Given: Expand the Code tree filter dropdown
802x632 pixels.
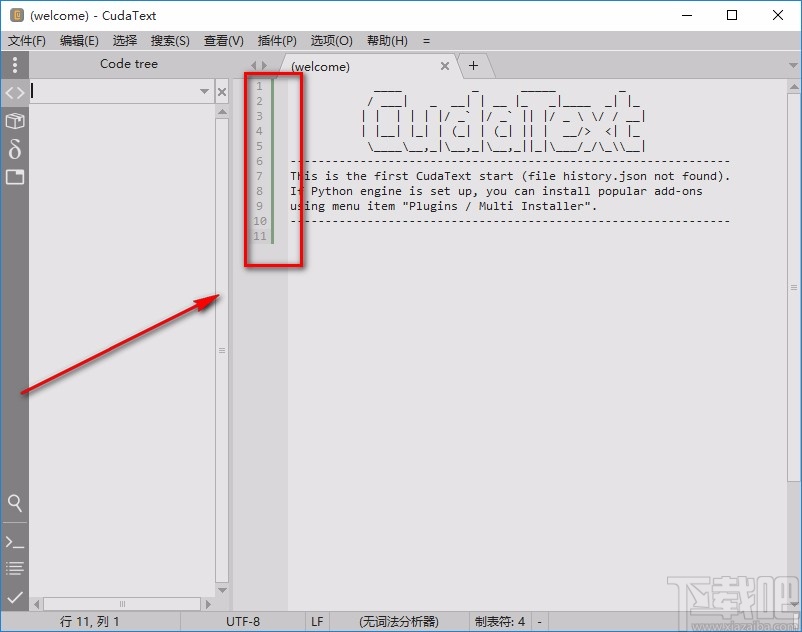Looking at the screenshot, I should [x=204, y=92].
